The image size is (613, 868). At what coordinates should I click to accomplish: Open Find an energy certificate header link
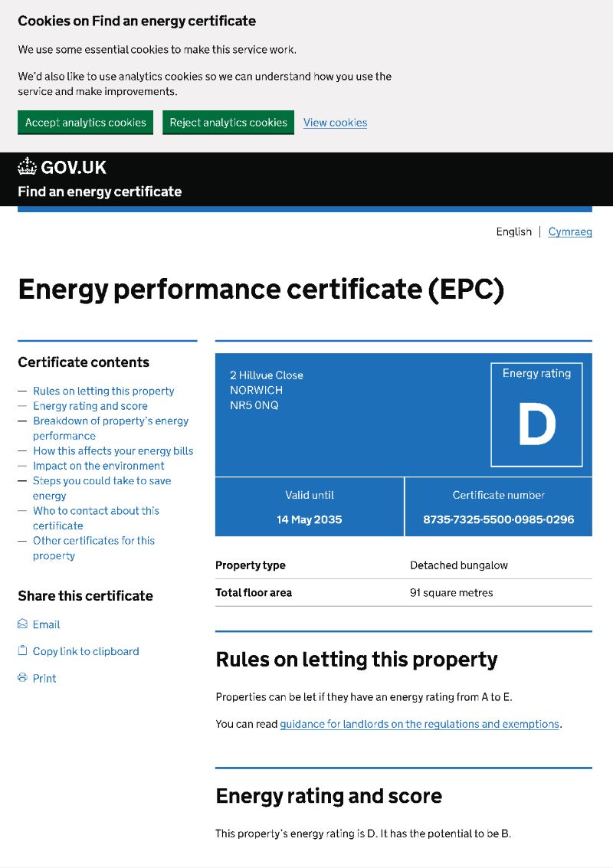(x=100, y=192)
